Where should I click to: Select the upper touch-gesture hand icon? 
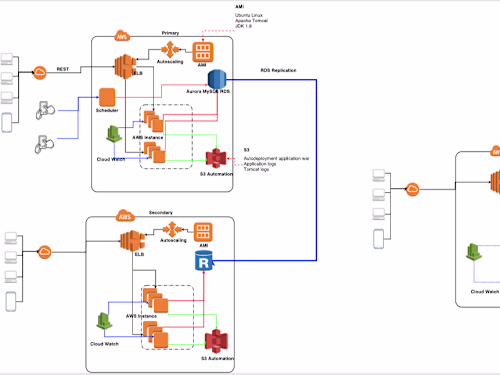tap(45, 110)
